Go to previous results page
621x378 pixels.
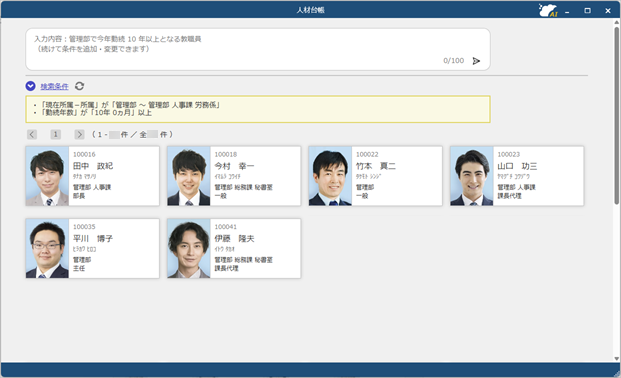point(32,134)
